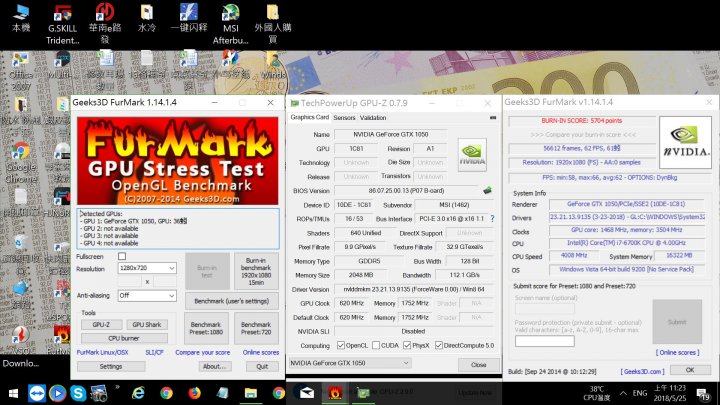Launch TeamViewer from the taskbar

37,394
